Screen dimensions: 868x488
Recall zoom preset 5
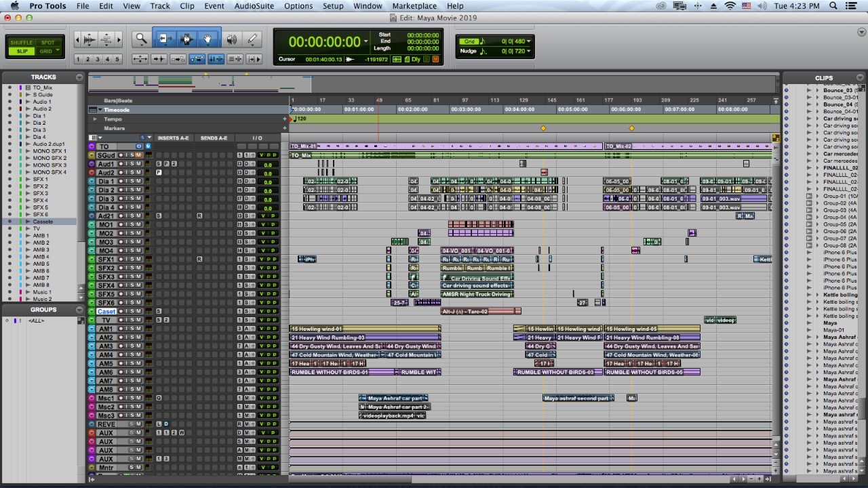[117, 59]
